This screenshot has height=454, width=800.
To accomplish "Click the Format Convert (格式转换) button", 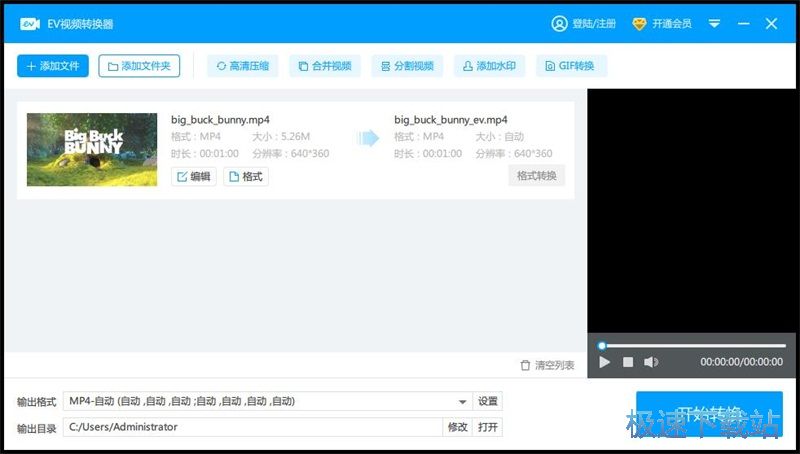I will [x=536, y=176].
